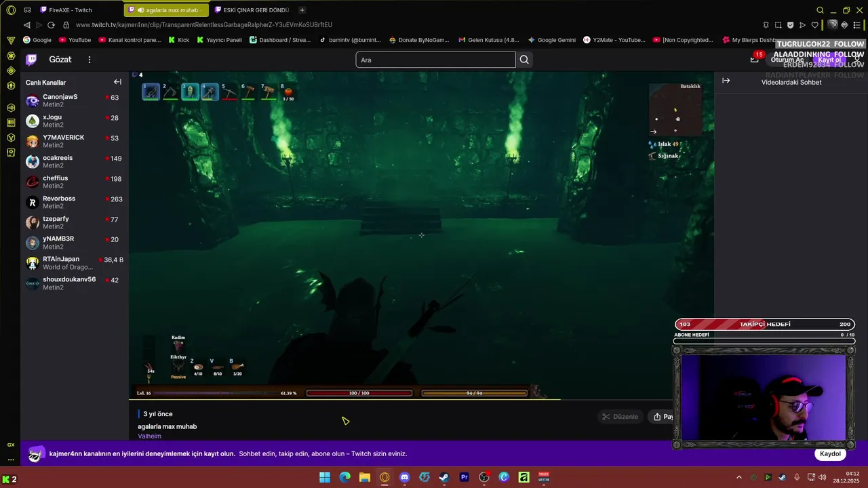Click the Gözat browse link
The image size is (868, 488).
pyautogui.click(x=60, y=60)
